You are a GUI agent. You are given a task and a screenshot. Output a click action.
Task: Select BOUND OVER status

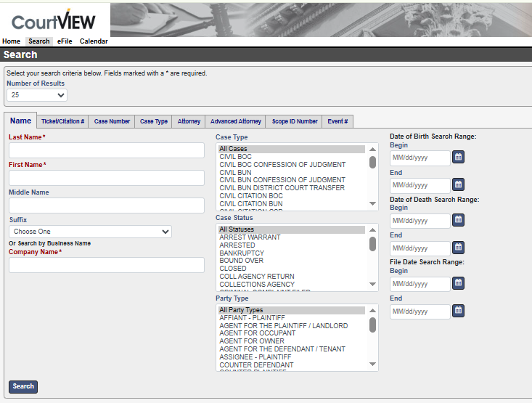pos(292,261)
